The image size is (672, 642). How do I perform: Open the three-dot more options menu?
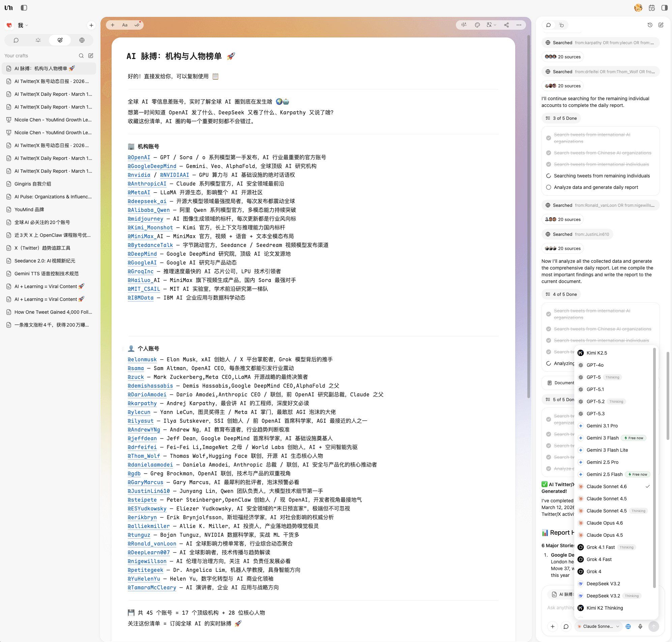[x=519, y=25]
